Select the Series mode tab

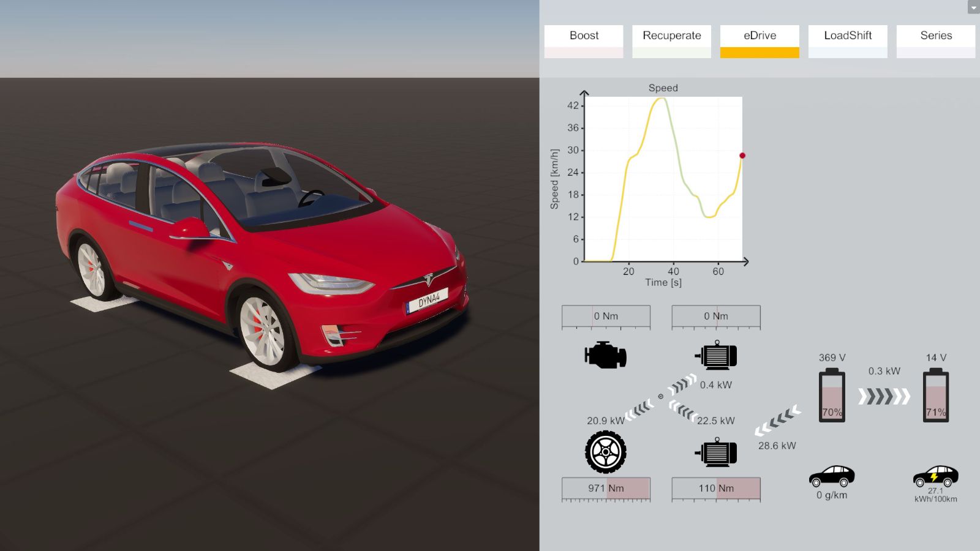(936, 41)
